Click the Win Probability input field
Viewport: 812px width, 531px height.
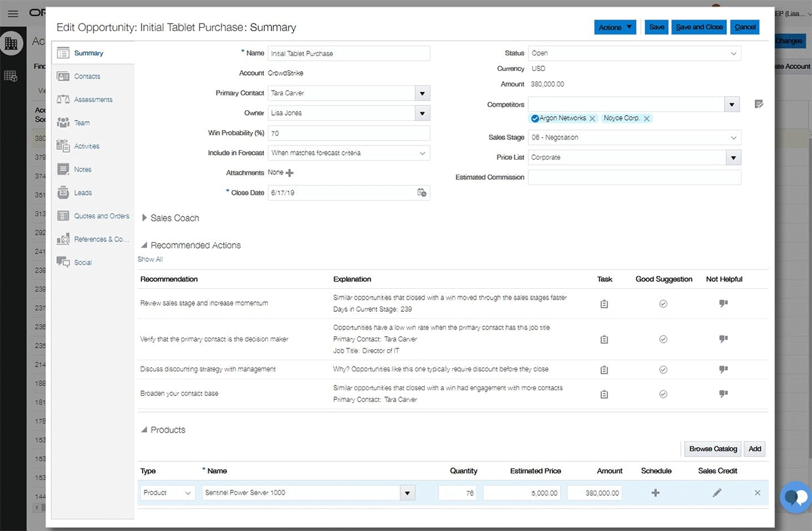(x=349, y=133)
